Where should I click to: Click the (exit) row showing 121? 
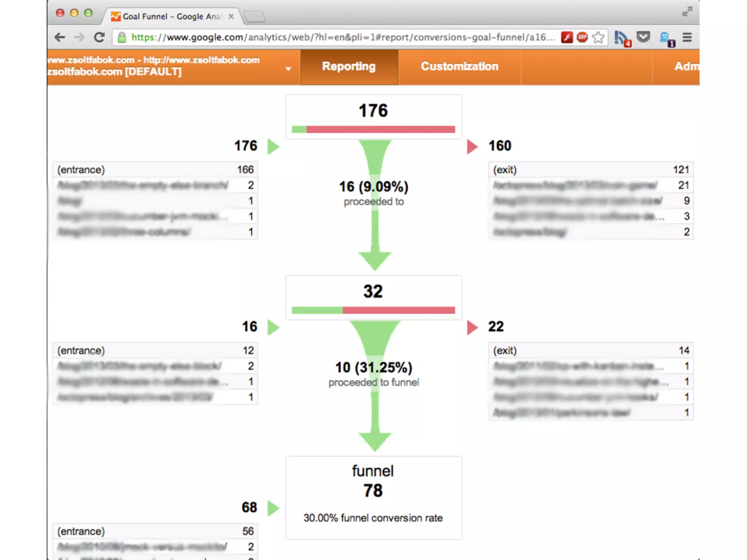[x=591, y=170]
